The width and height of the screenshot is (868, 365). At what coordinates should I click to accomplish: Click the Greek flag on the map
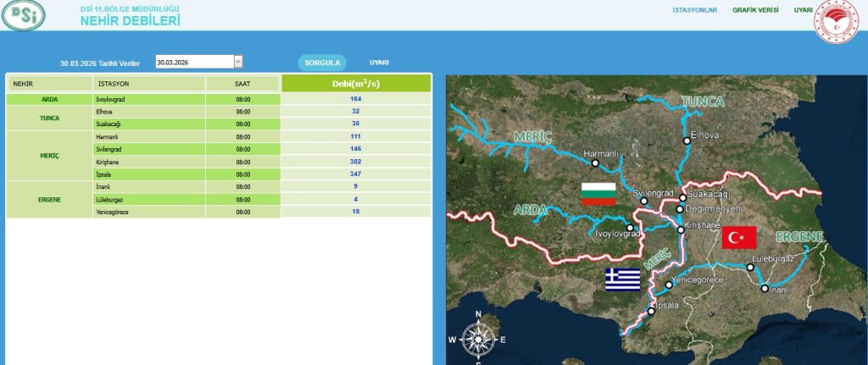tap(622, 279)
